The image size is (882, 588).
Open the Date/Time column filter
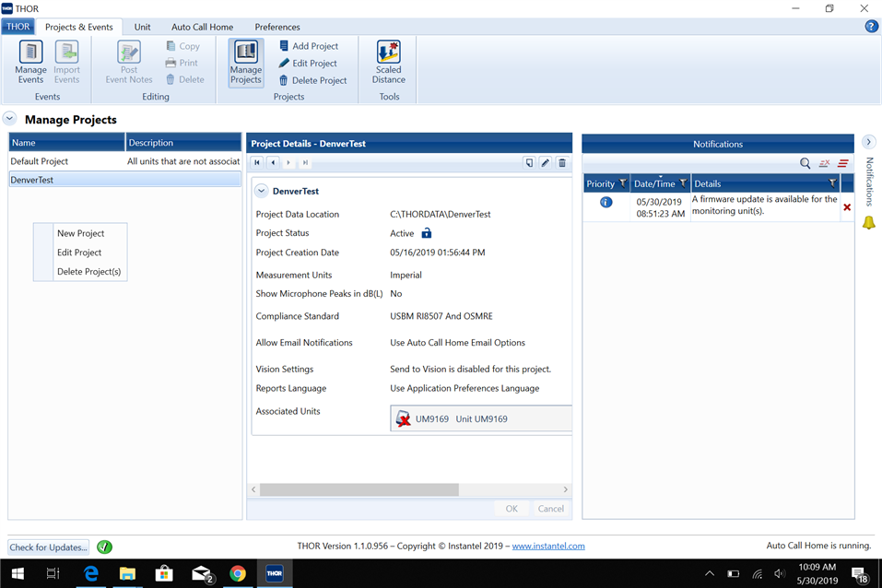pyautogui.click(x=683, y=183)
